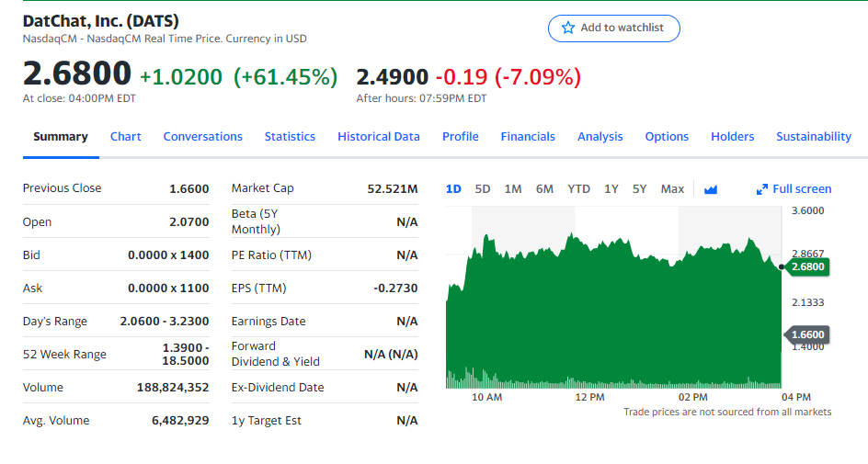
Task: Click the EPS (TTM) value -0.2730
Action: 395,289
